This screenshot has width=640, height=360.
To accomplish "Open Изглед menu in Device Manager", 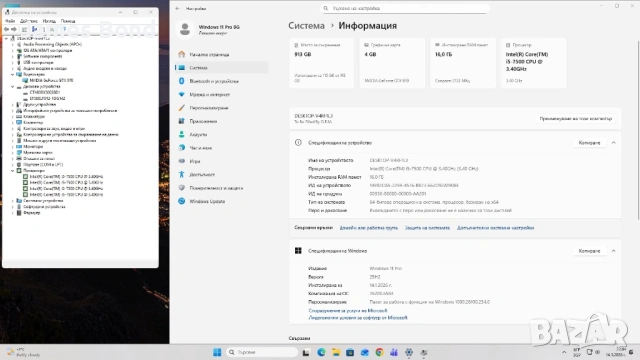I will 49,21.
